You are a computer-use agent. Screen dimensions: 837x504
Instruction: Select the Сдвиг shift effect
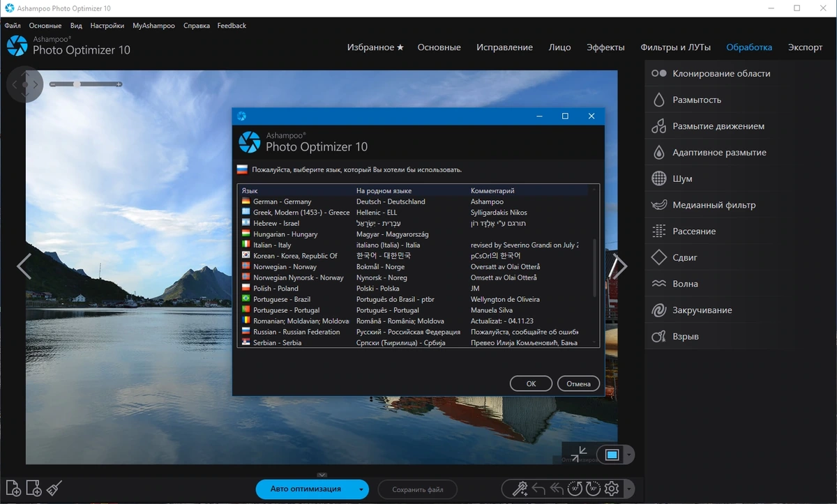(x=711, y=257)
